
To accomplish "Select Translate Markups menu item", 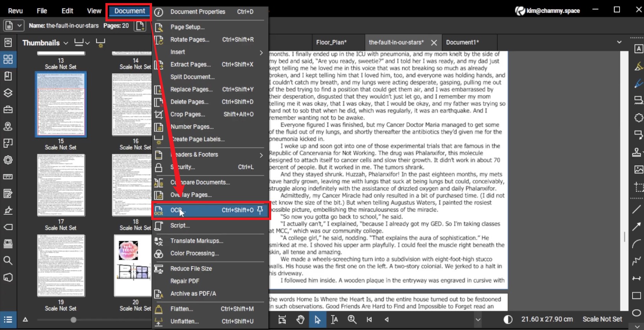I will (210, 241).
